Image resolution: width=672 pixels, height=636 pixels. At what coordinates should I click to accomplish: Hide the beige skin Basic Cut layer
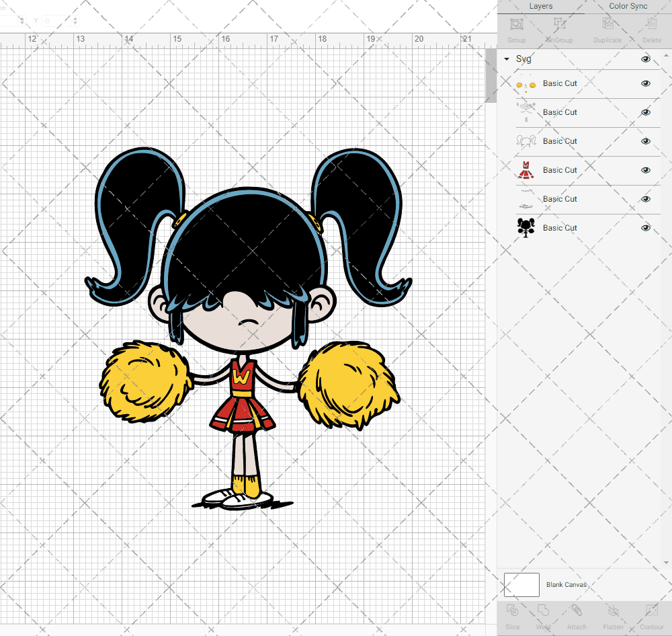(645, 112)
